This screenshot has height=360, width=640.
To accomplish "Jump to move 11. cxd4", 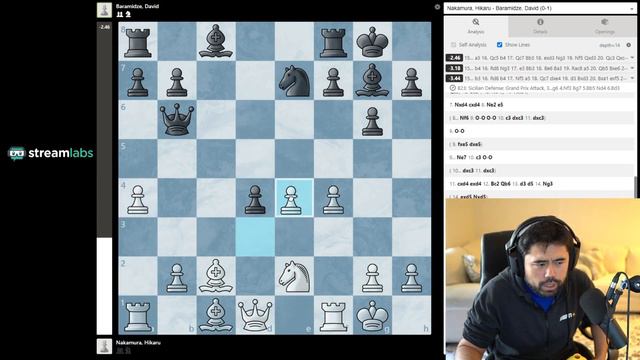I will (464, 184).
